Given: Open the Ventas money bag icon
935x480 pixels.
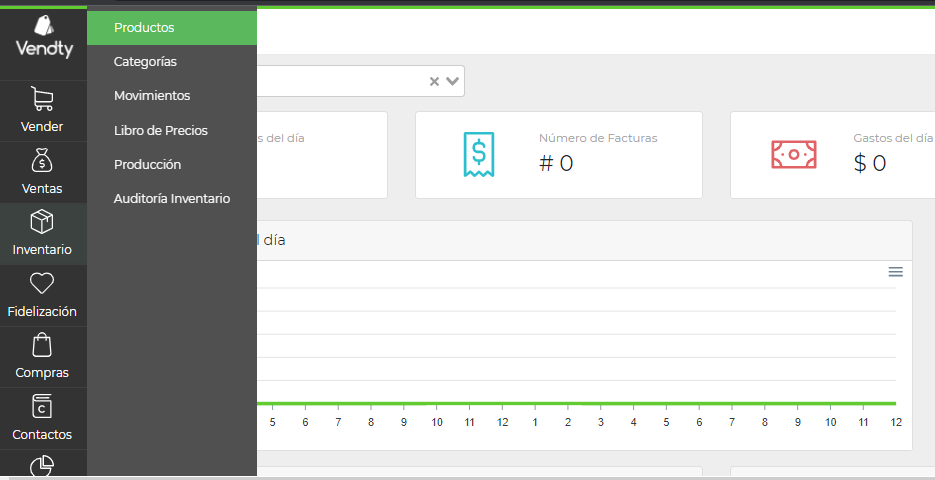Looking at the screenshot, I should (42, 161).
